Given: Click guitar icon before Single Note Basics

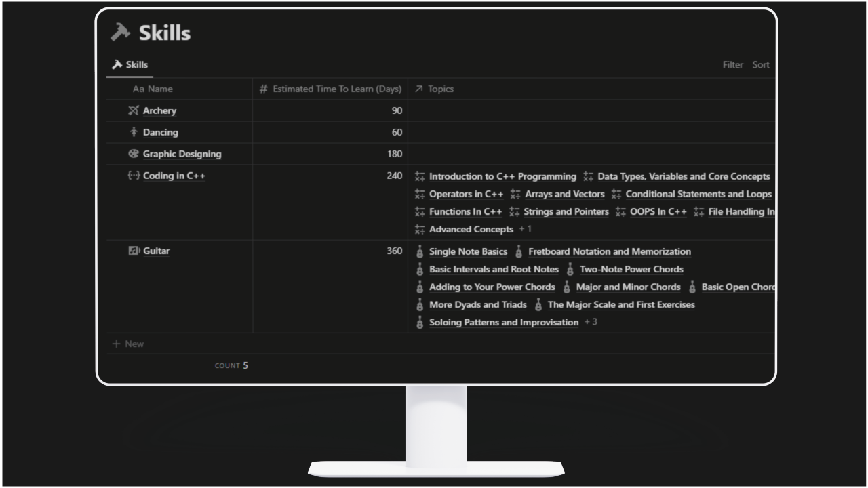Looking at the screenshot, I should click(x=420, y=251).
